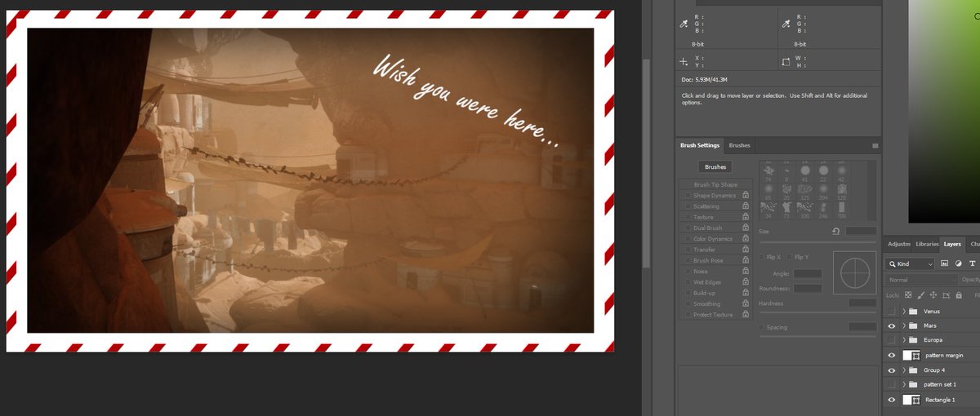Hide the Mars layer group

[x=891, y=325]
